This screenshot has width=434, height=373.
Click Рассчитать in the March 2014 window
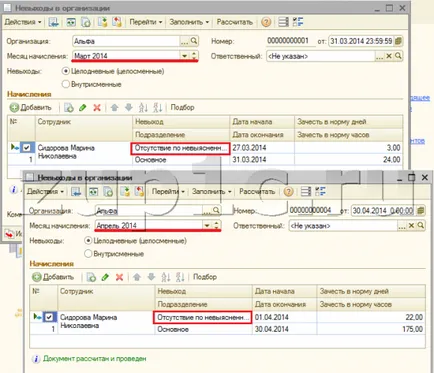click(235, 22)
